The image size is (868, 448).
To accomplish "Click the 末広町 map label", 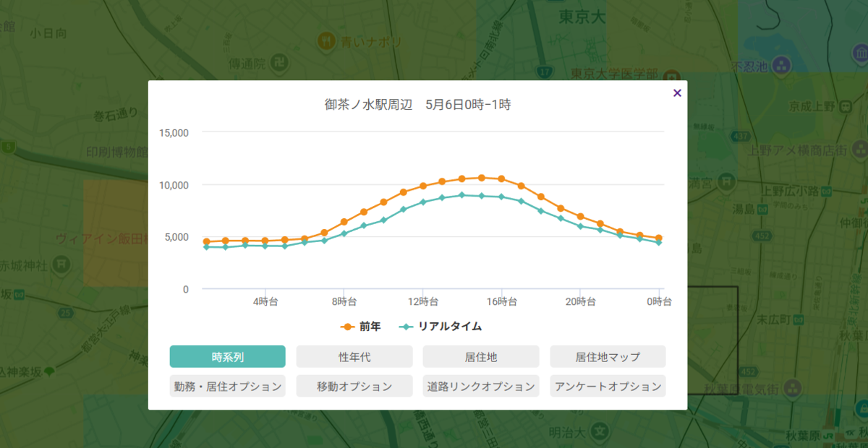I will [x=773, y=319].
